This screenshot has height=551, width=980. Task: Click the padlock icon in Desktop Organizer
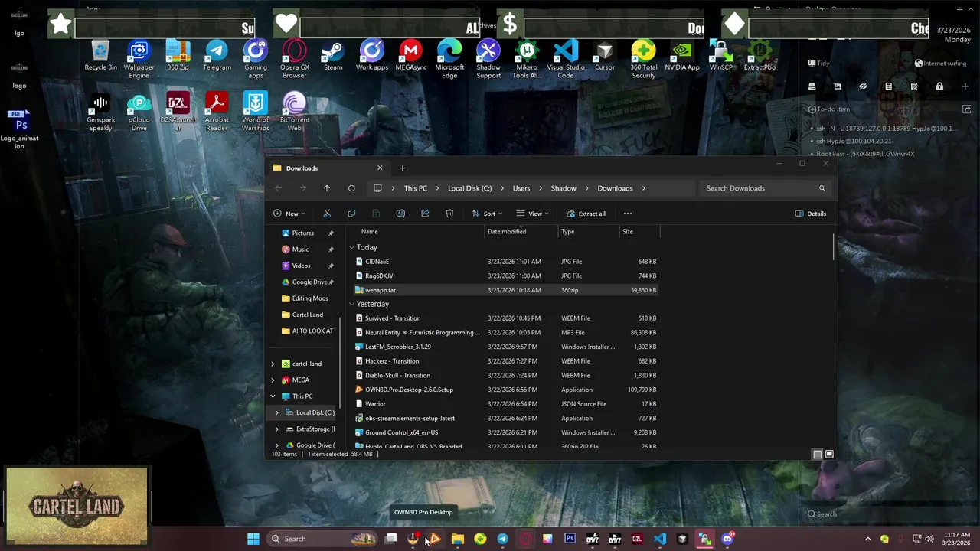(x=939, y=86)
